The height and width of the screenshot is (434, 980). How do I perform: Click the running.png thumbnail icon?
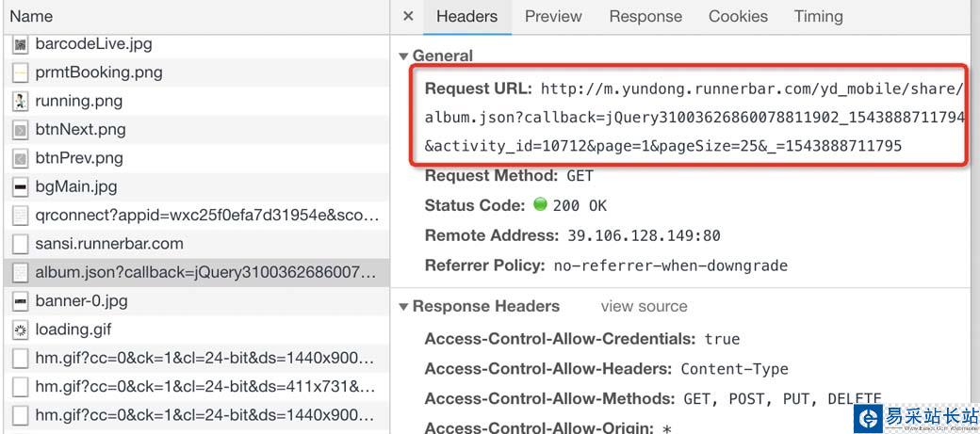21,101
